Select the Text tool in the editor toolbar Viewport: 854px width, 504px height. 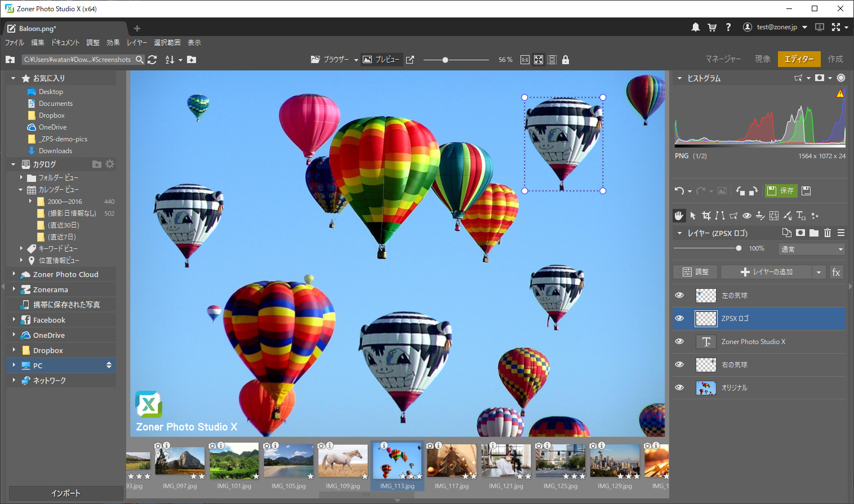tap(800, 216)
